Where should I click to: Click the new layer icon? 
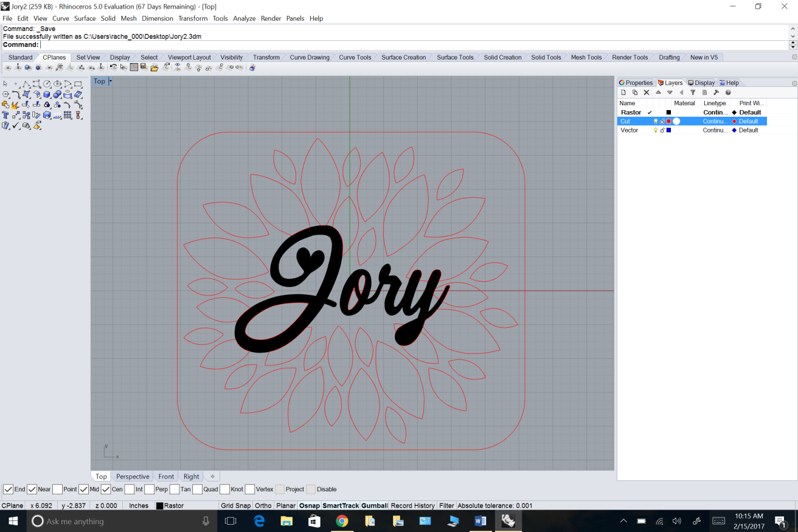(623, 92)
